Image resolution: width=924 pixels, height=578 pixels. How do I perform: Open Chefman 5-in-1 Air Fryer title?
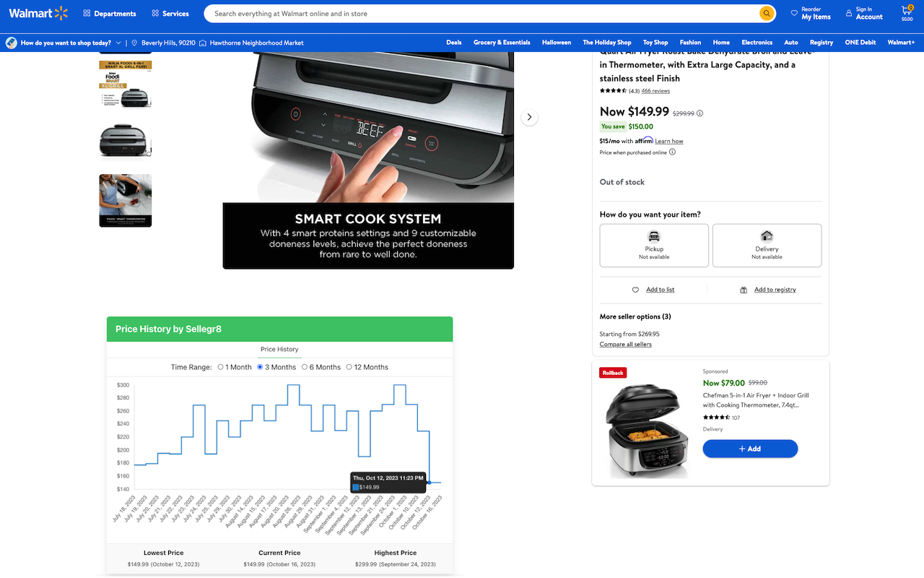pos(756,400)
